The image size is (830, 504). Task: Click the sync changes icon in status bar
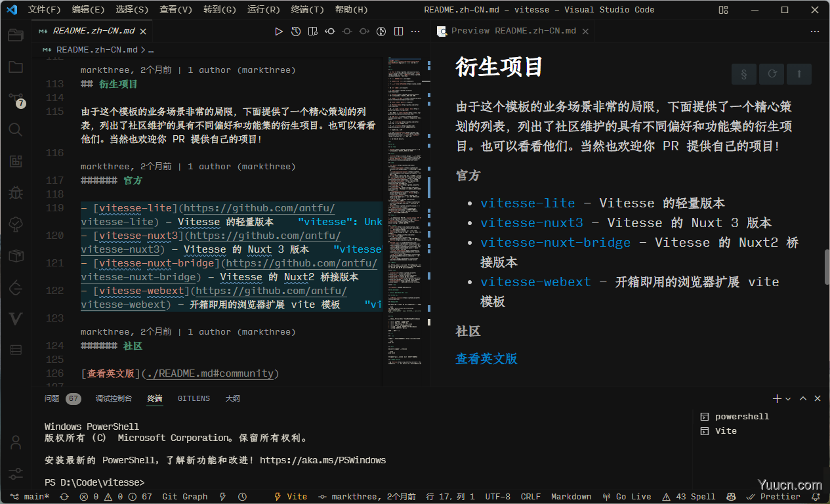coord(64,497)
